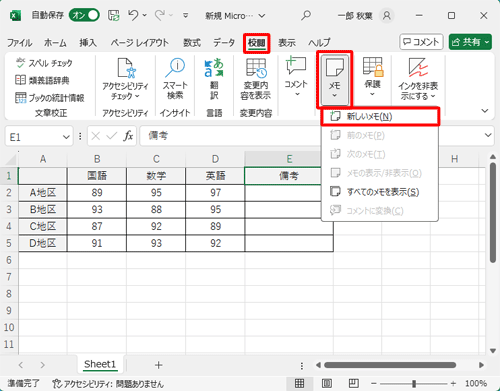This screenshot has height=391, width=500.
Task: Open the ヘルプ tab
Action: [x=319, y=43]
